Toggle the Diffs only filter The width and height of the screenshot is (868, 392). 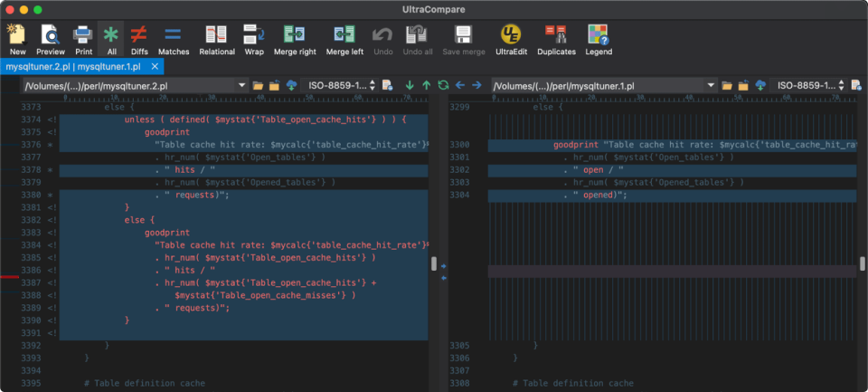point(139,36)
